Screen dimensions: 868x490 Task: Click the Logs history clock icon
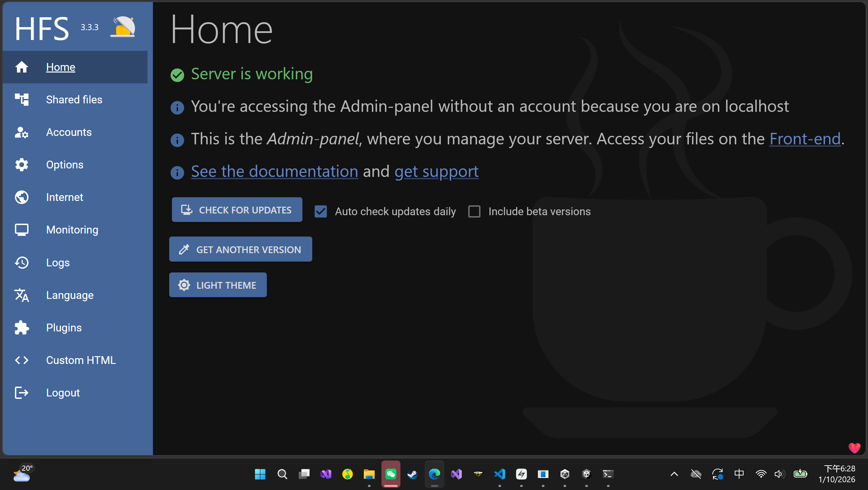pos(21,263)
